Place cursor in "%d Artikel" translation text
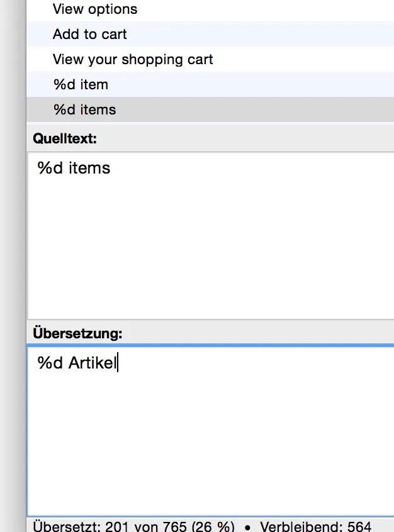The width and height of the screenshot is (394, 532). click(77, 363)
